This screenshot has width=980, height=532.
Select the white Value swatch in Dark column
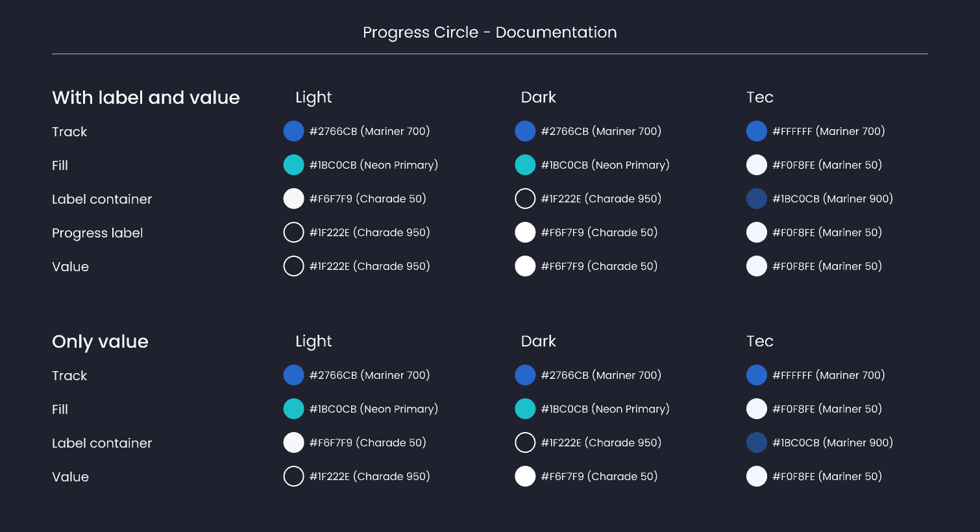click(x=525, y=266)
